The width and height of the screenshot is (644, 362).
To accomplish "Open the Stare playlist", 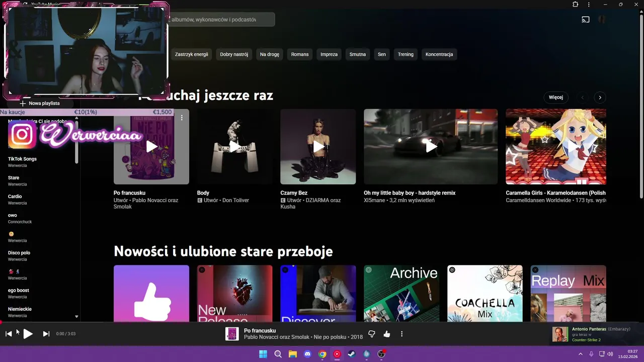I will [14, 177].
